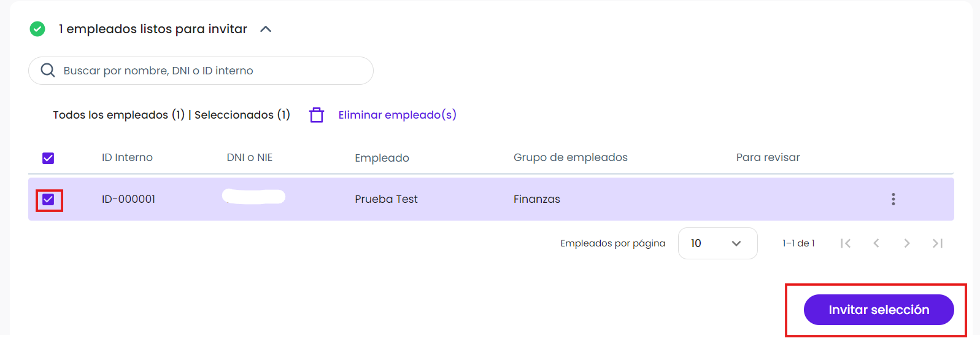The image size is (980, 338).
Task: Toggle the select-all header checkbox
Action: (48, 159)
